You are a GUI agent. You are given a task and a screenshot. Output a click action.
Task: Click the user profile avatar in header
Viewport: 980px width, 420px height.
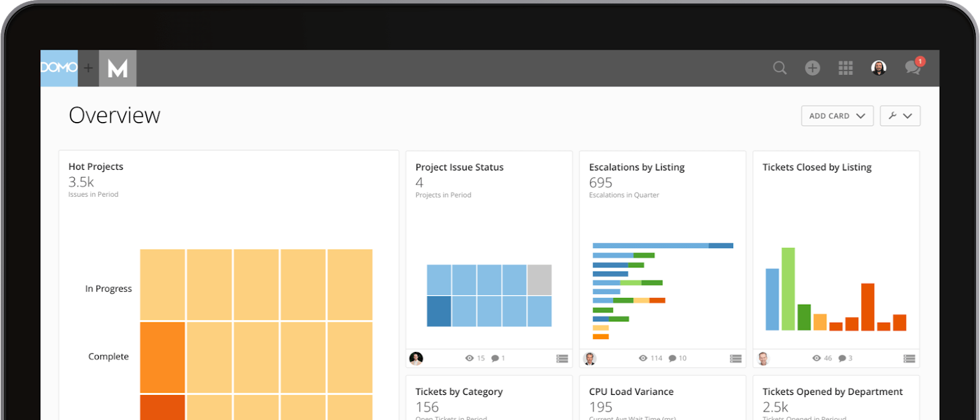click(x=878, y=68)
